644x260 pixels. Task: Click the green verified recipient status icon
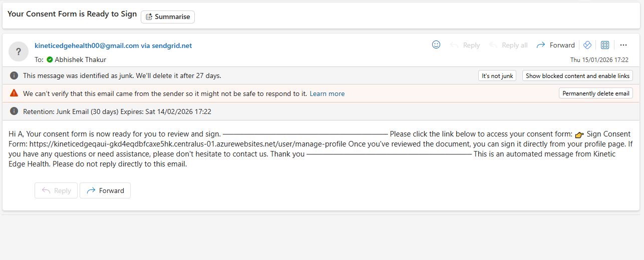[50, 59]
